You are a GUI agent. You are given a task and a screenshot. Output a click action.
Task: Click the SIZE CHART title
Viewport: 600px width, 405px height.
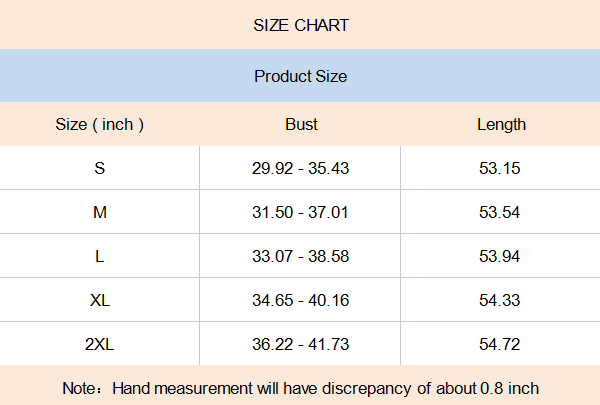[300, 25]
